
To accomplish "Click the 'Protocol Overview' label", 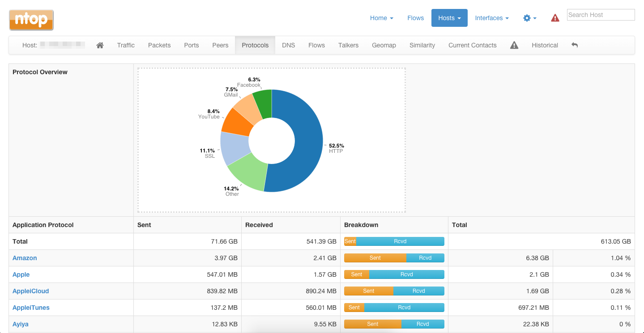I will click(x=40, y=72).
